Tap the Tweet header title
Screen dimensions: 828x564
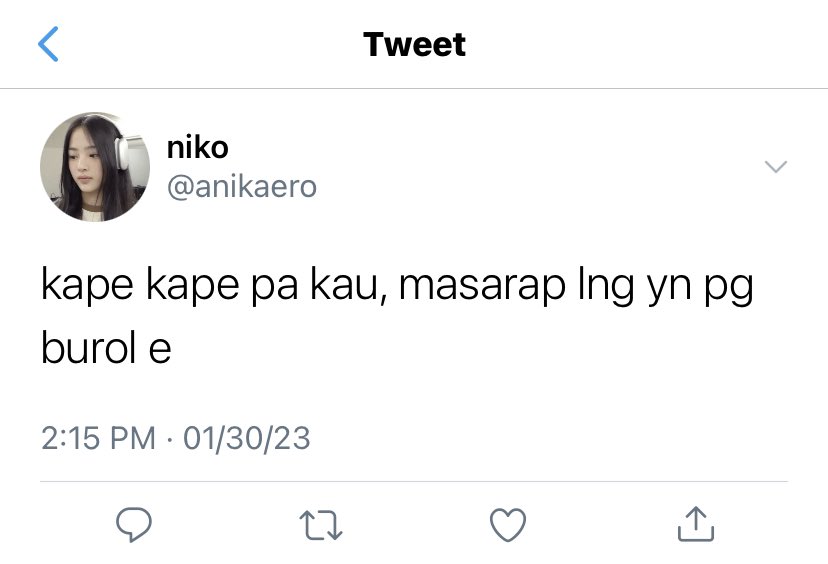coord(414,44)
